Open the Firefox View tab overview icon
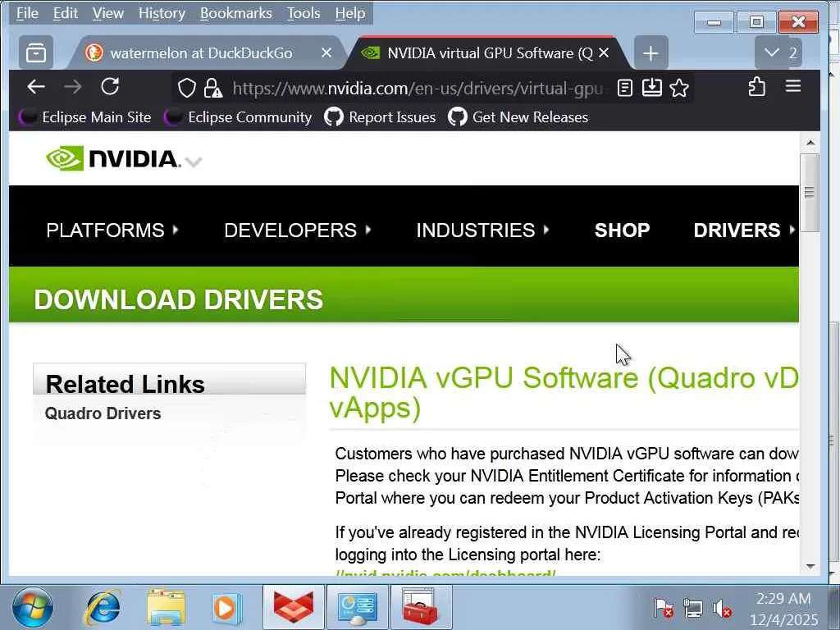This screenshot has width=840, height=630. [36, 52]
